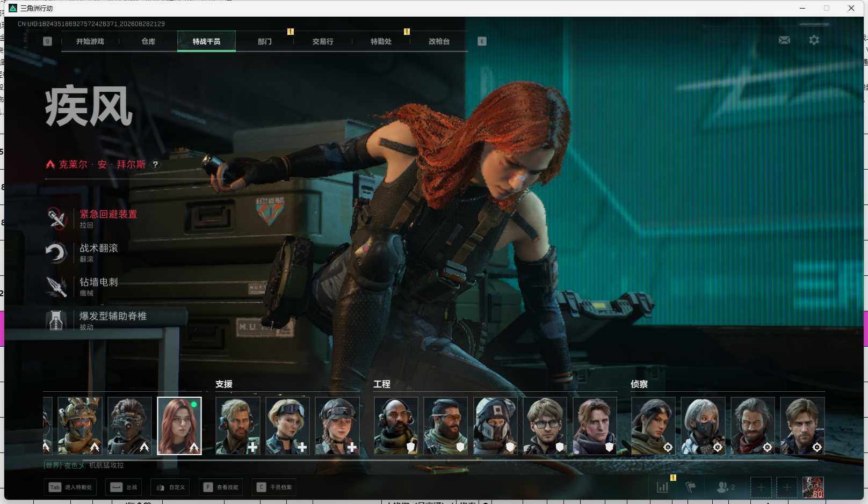Screen dimensions: 868x504
Task: Open the statistics bar chart icon
Action: (x=663, y=487)
